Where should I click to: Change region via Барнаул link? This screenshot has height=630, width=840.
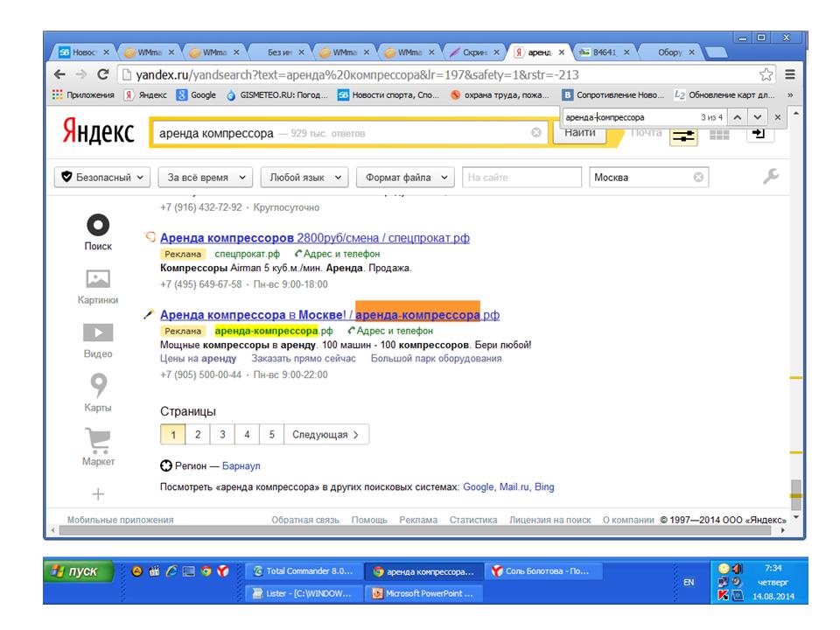click(241, 466)
